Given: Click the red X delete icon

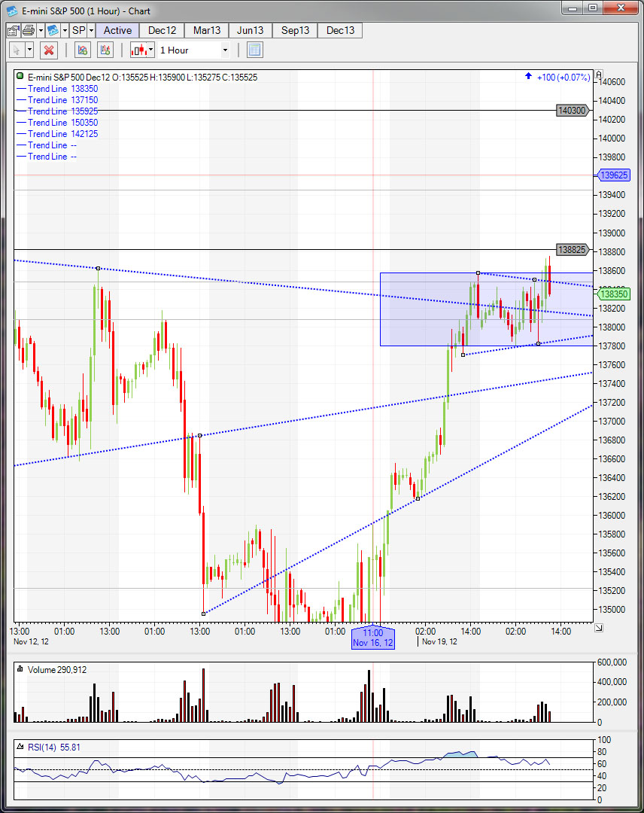Looking at the screenshot, I should 49,50.
